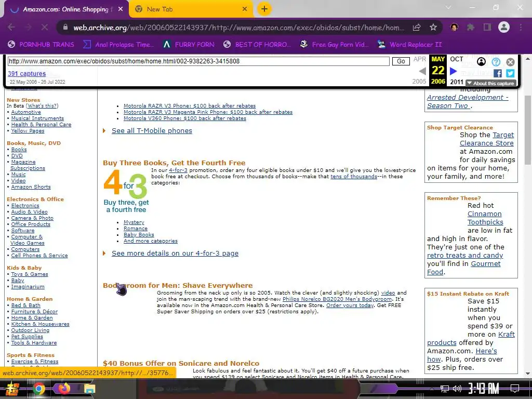
Task: Share capture on Twitter
Action: [x=510, y=73]
